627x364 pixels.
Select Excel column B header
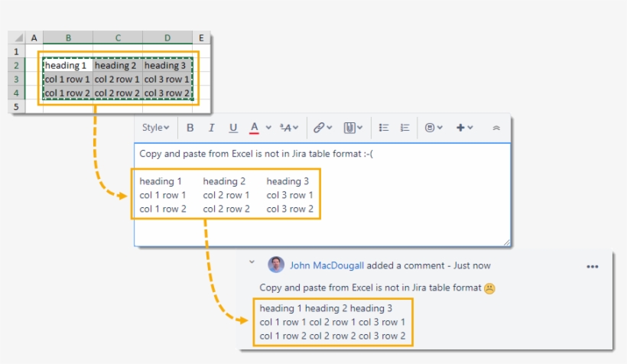(68, 38)
